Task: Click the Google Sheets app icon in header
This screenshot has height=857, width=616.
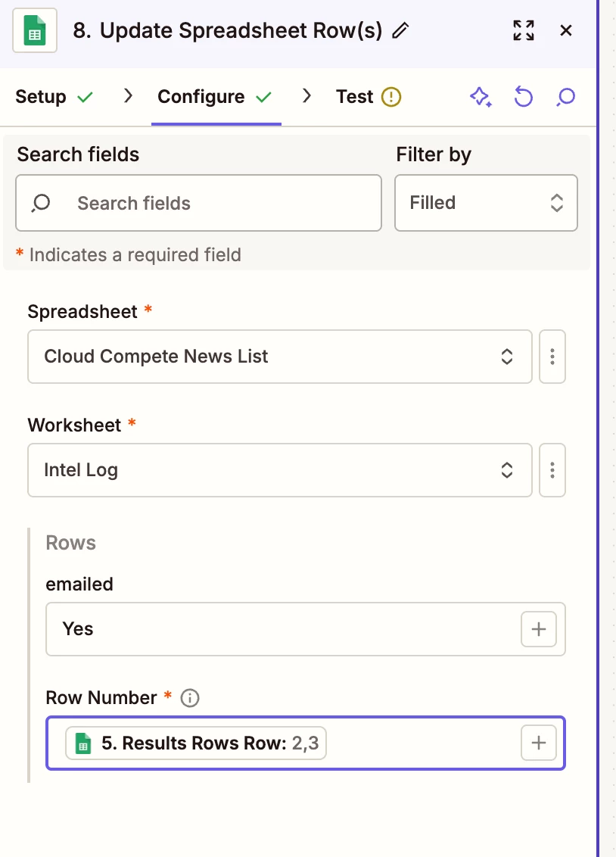Action: [x=35, y=31]
